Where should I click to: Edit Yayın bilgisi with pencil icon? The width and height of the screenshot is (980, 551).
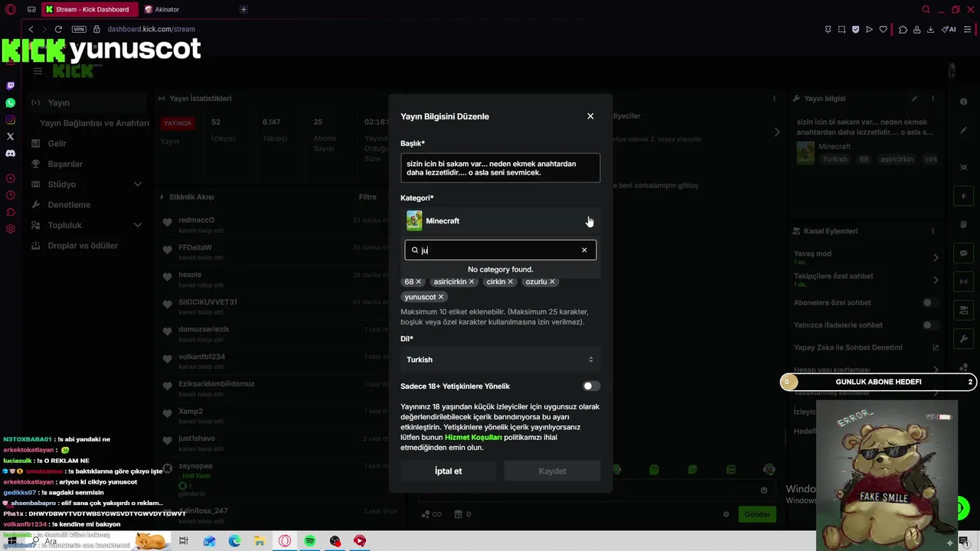tap(914, 99)
